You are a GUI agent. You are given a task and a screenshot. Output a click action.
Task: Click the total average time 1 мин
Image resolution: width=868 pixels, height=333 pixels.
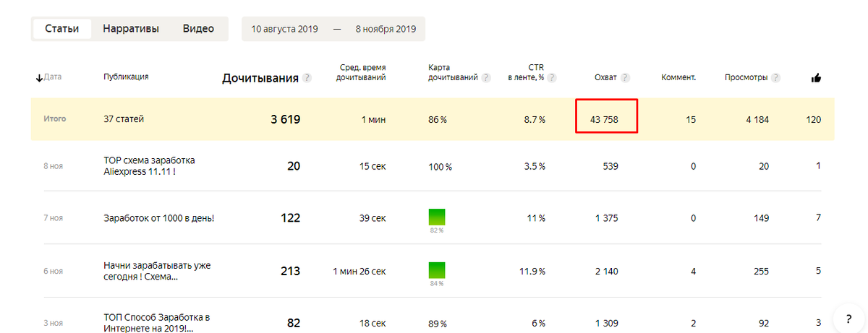coord(373,119)
